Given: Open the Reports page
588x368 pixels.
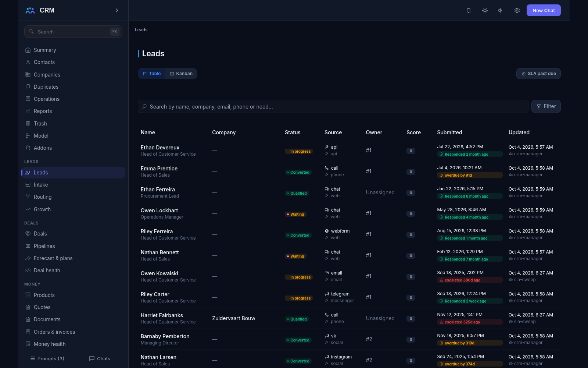Looking at the screenshot, I should (73, 111).
